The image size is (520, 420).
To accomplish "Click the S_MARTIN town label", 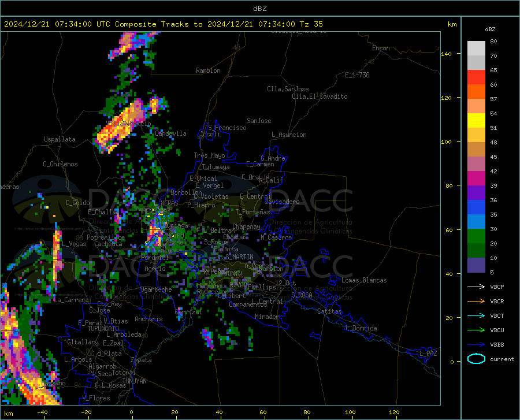I will (239, 257).
